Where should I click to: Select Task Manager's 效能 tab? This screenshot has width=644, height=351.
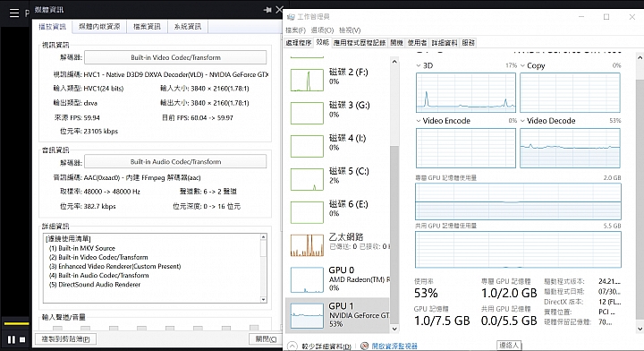(x=322, y=42)
